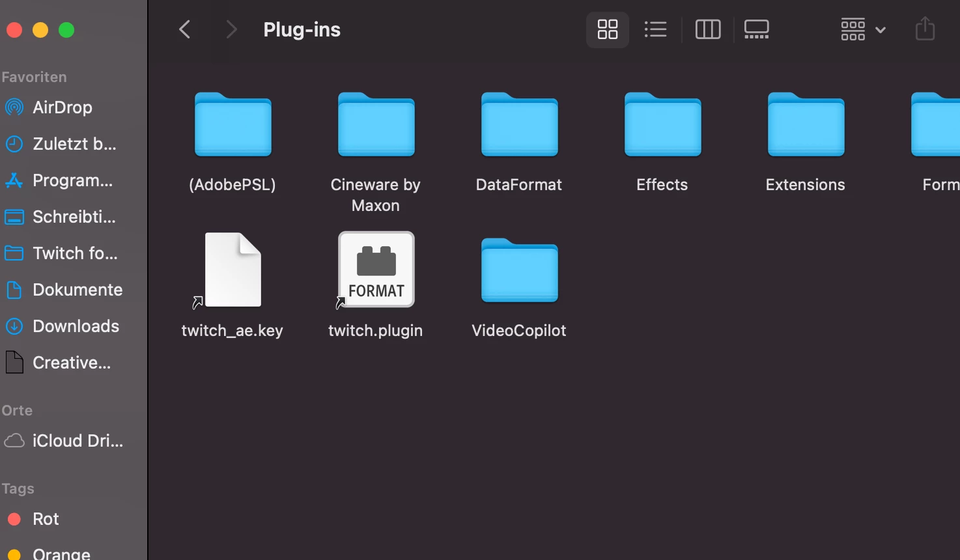The image size is (960, 560).
Task: Select the Rot tag label
Action: (x=46, y=519)
